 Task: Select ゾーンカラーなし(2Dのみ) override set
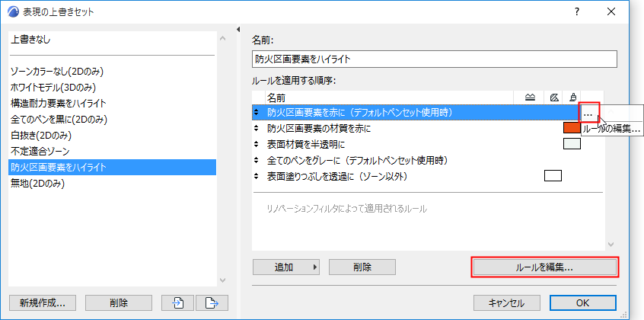point(112,72)
